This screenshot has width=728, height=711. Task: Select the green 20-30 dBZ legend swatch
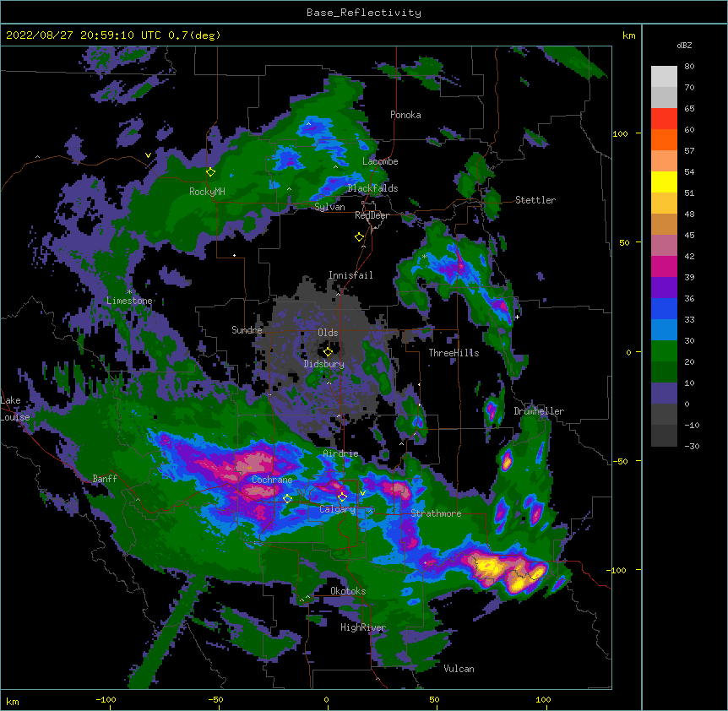tap(664, 351)
